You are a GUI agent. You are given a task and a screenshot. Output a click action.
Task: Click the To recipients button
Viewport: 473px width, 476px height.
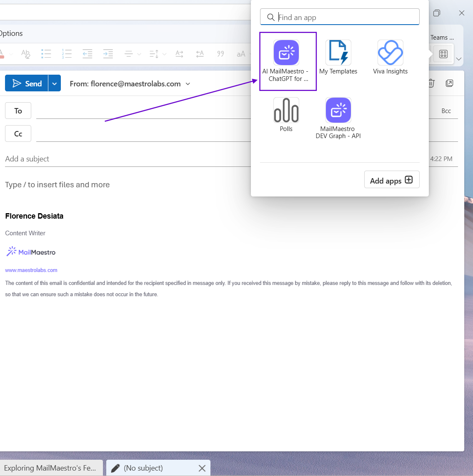18,111
